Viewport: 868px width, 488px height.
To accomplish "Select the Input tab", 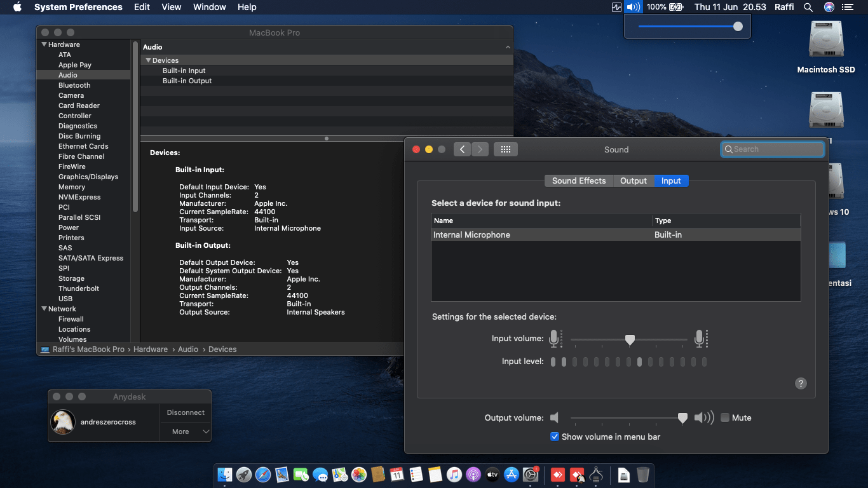I will coord(671,181).
